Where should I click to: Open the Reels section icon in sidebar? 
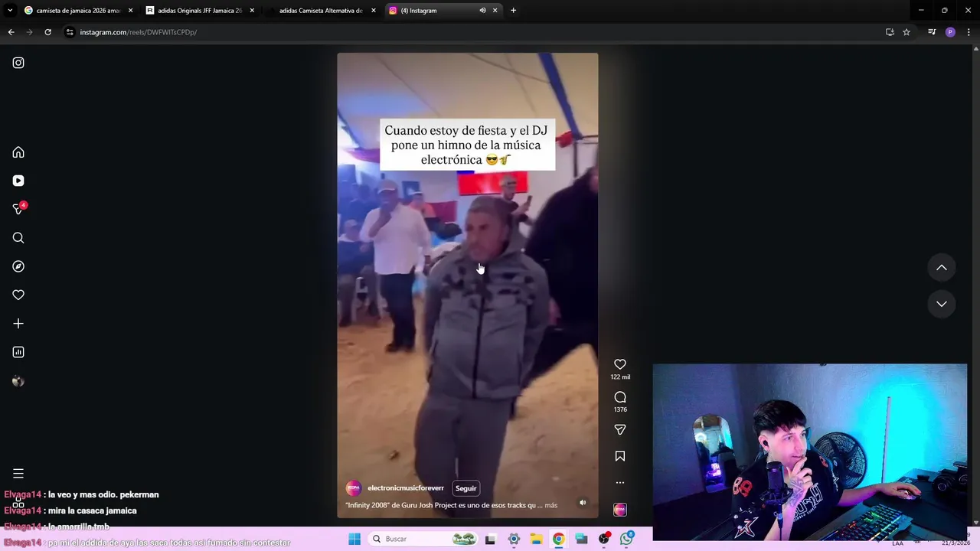(x=18, y=181)
